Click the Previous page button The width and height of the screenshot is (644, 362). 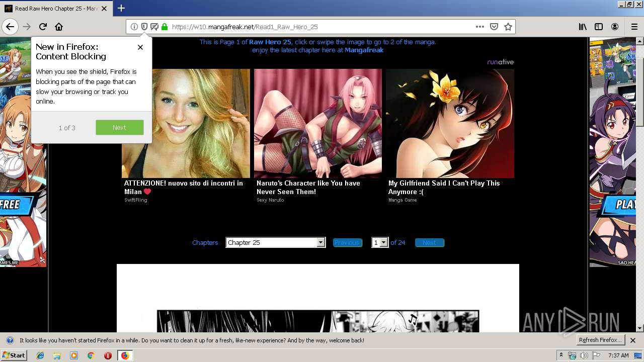click(348, 242)
